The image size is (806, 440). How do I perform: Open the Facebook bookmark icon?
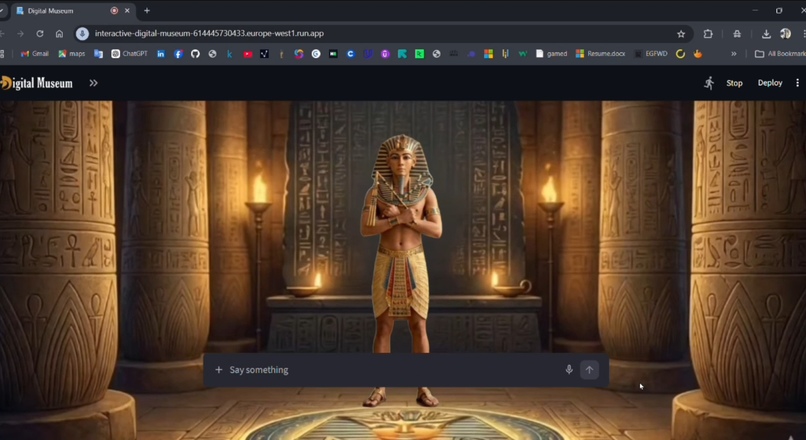(x=178, y=53)
